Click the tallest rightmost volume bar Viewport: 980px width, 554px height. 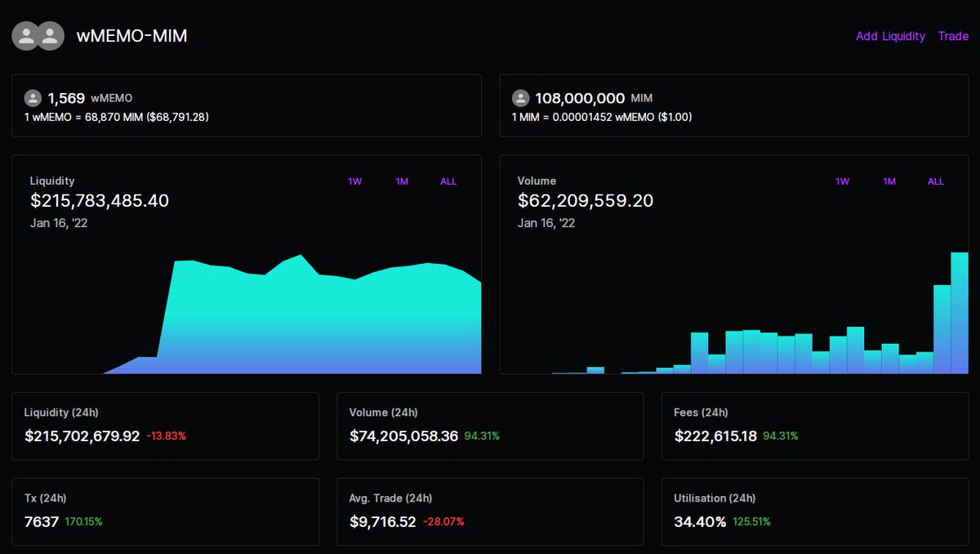click(960, 313)
